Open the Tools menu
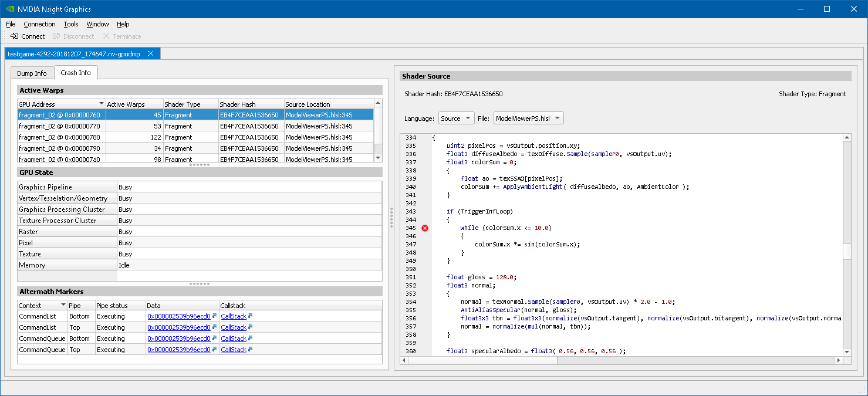The height and width of the screenshot is (396, 868). tap(71, 24)
